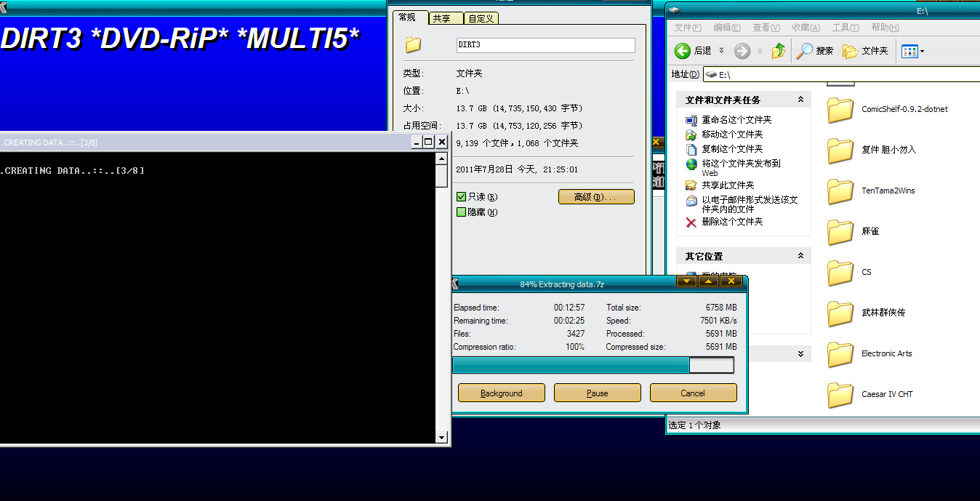Viewport: 980px width, 501px height.
Task: Go up one folder level in Explorer
Action: [x=779, y=51]
